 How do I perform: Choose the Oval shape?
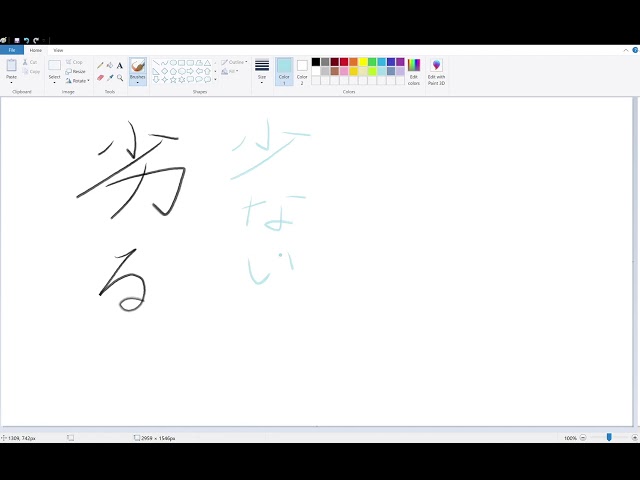pyautogui.click(x=173, y=63)
